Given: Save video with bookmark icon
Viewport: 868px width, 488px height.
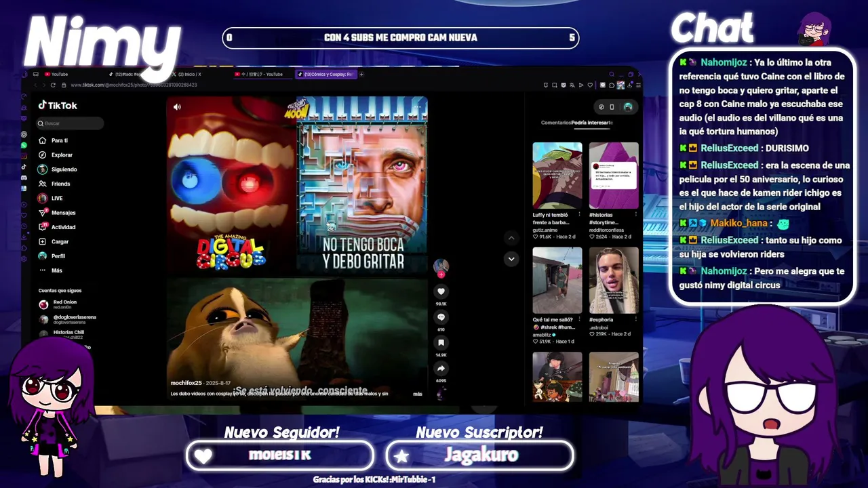Looking at the screenshot, I should [x=441, y=343].
